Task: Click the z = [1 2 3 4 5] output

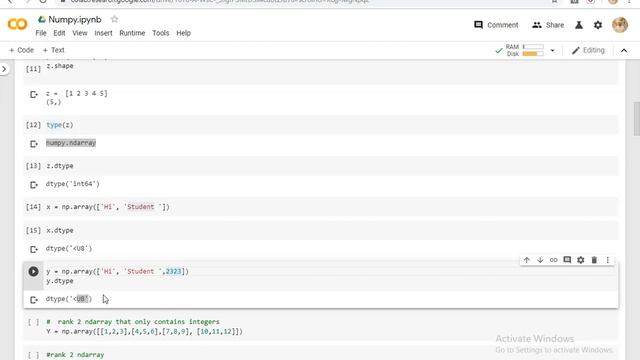Action: tap(77, 93)
